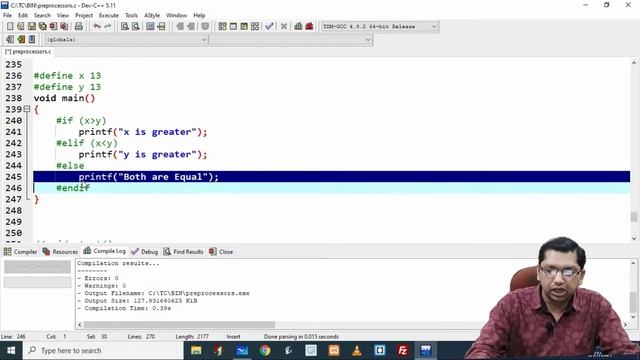The height and width of the screenshot is (360, 640).
Task: Open the TDM-GCC compiler set dropdown
Action: (x=380, y=27)
